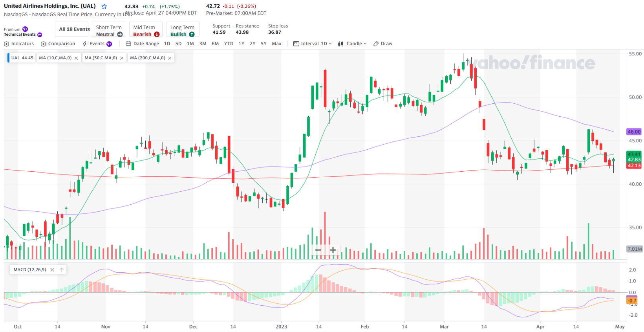Select the 5Y date range
The image size is (644, 332).
263,44
